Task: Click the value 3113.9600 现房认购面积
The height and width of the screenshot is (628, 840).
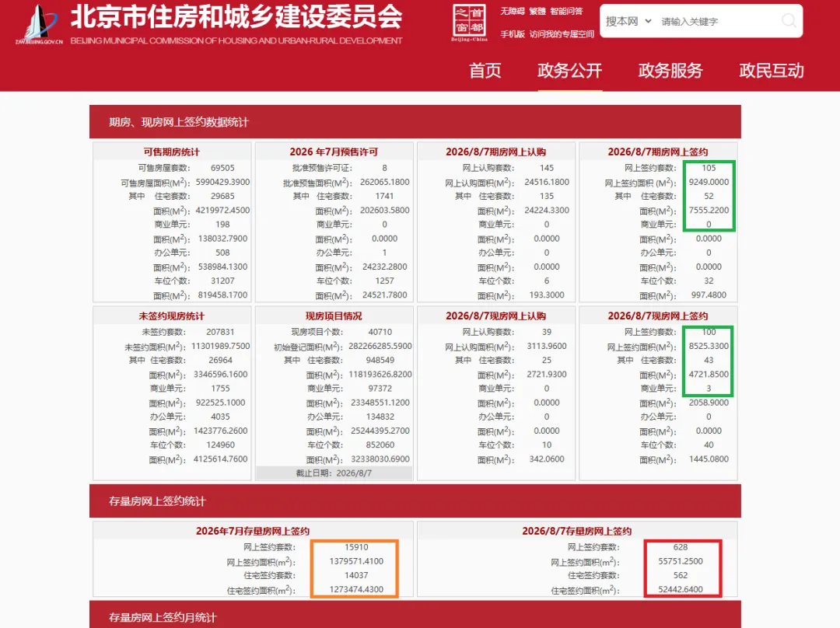Action: click(x=547, y=346)
